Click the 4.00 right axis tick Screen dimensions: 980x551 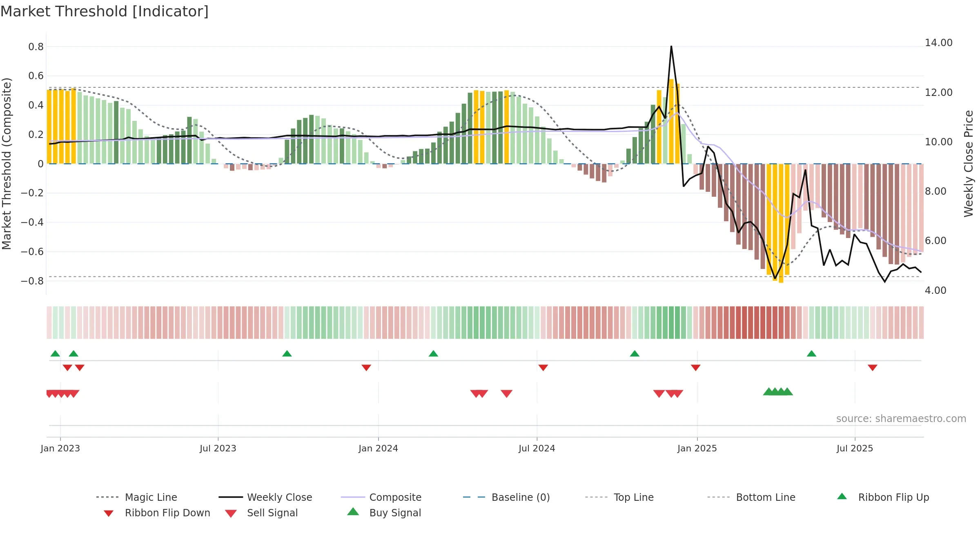pos(935,291)
